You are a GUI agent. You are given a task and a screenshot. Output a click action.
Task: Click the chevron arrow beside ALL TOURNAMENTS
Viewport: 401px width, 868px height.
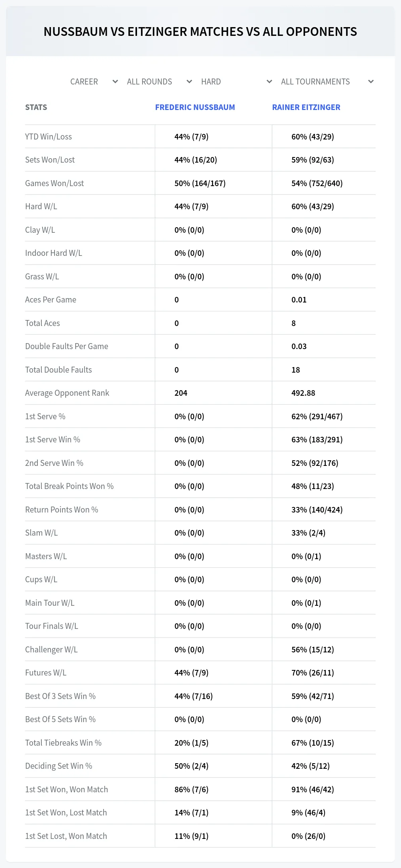371,82
